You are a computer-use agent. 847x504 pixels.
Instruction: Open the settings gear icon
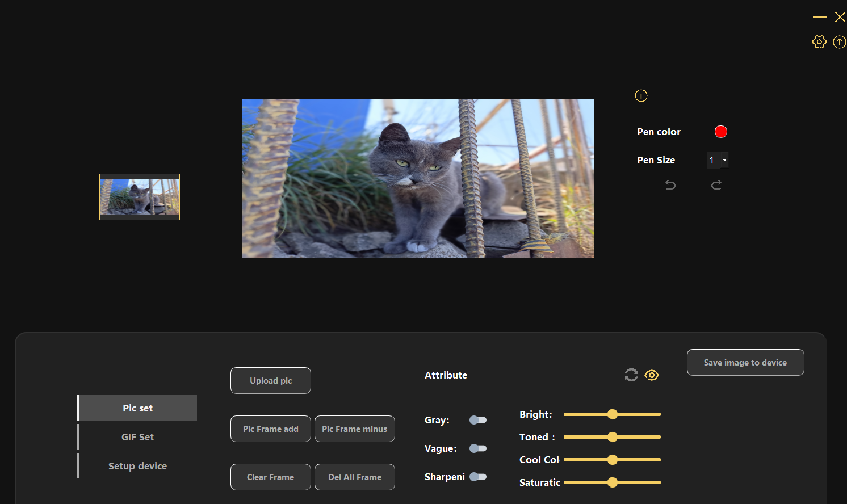coord(819,41)
